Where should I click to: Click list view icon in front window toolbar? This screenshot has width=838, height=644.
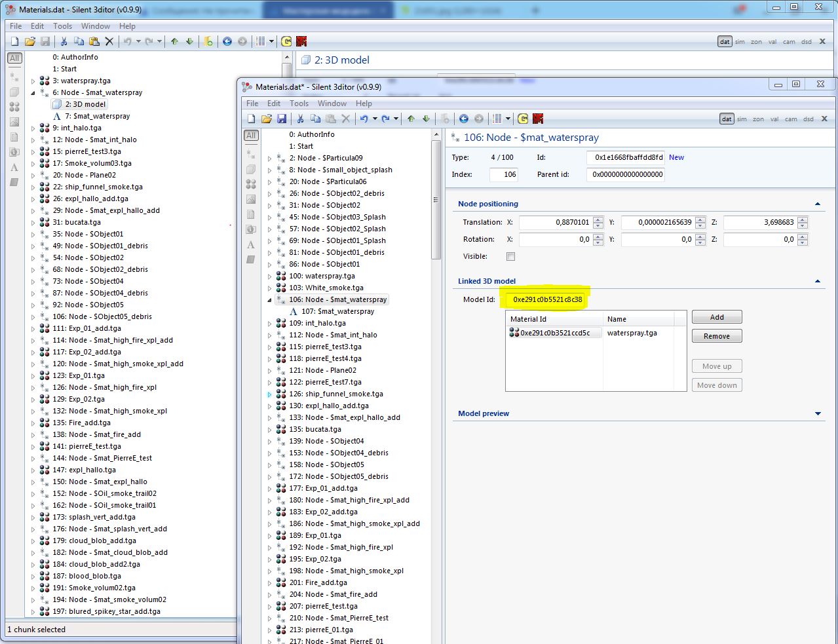click(497, 119)
